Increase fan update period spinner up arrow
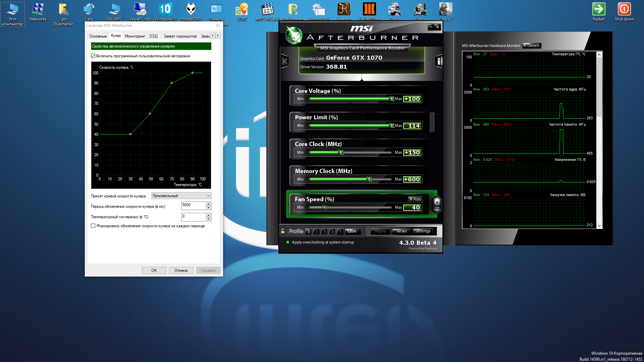Image resolution: width=644 pixels, height=362 pixels. (x=208, y=204)
